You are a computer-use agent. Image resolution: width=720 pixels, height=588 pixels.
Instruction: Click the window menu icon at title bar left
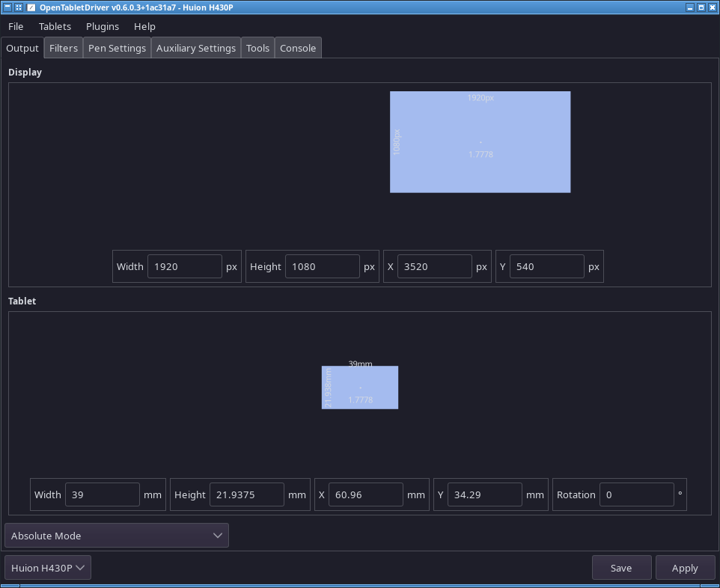coord(7,7)
